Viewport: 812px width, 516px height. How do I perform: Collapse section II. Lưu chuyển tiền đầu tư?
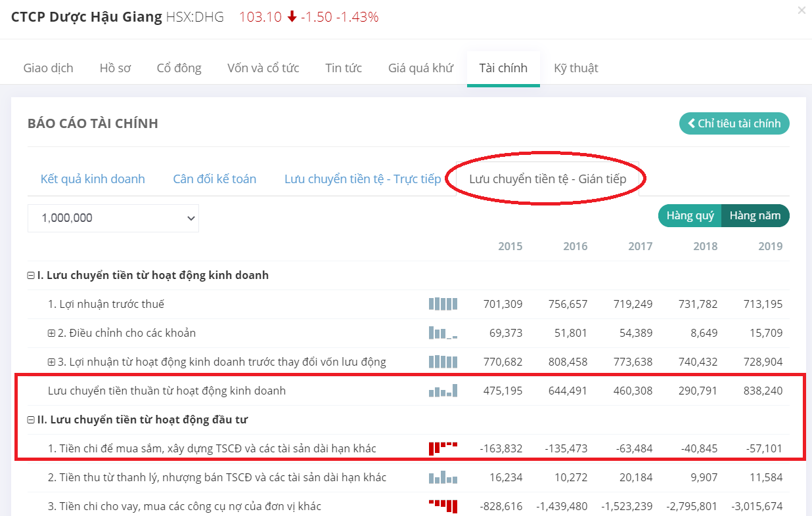[31, 420]
